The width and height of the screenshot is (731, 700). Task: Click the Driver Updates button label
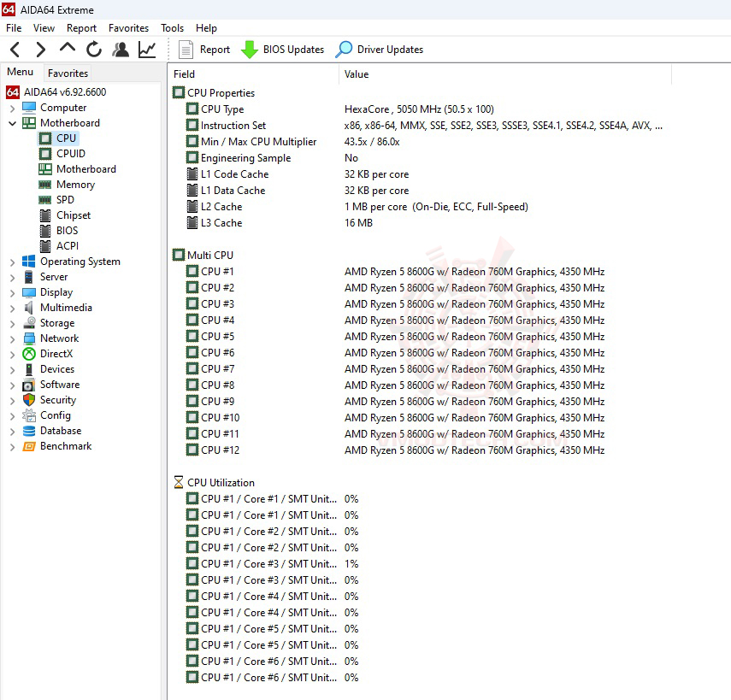(x=390, y=50)
